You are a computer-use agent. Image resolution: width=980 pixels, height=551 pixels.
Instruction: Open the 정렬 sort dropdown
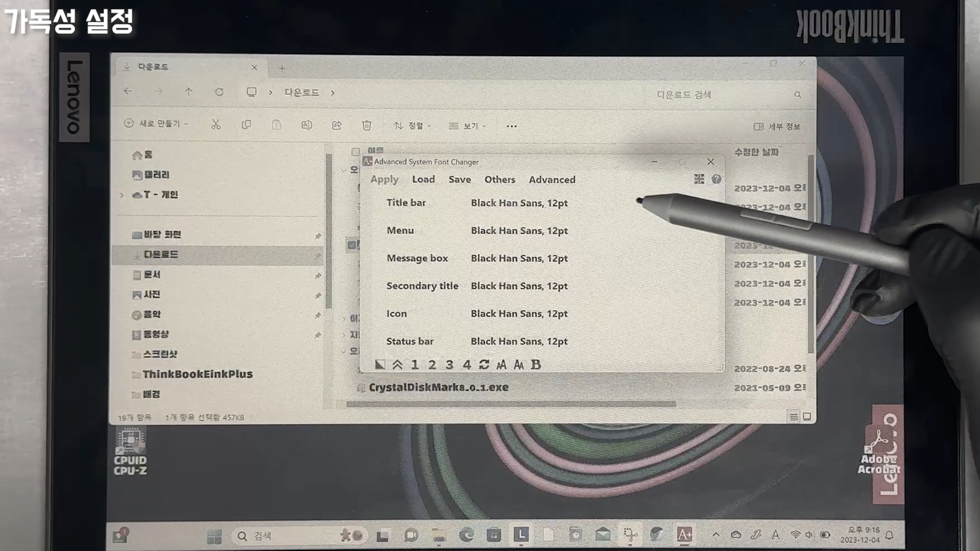412,126
